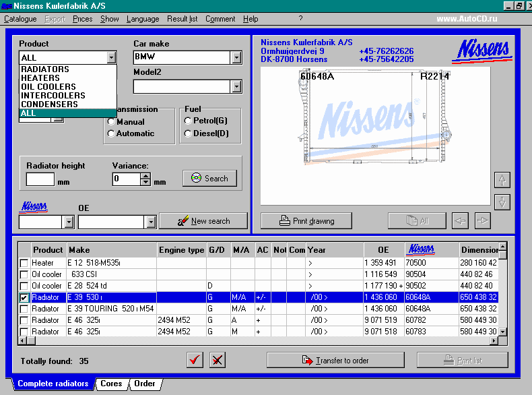Choose INTERCOOLERS from product list
This screenshot has width=532, height=395.
coord(68,96)
